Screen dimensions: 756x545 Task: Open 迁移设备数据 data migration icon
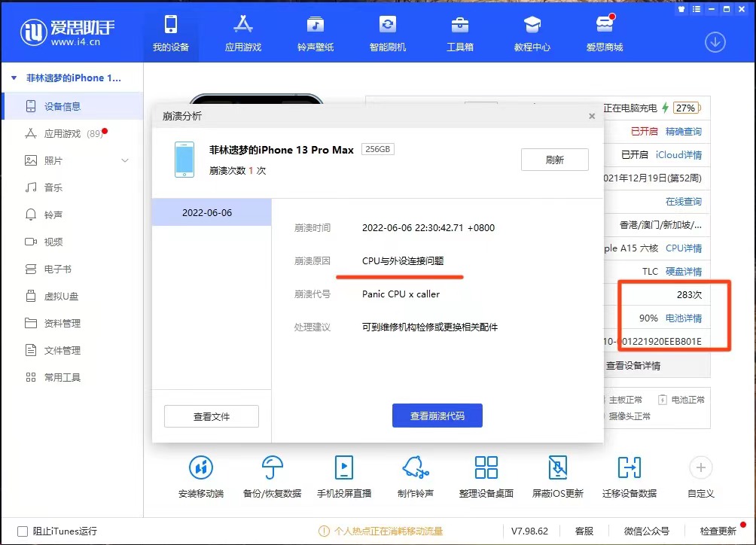coord(629,468)
